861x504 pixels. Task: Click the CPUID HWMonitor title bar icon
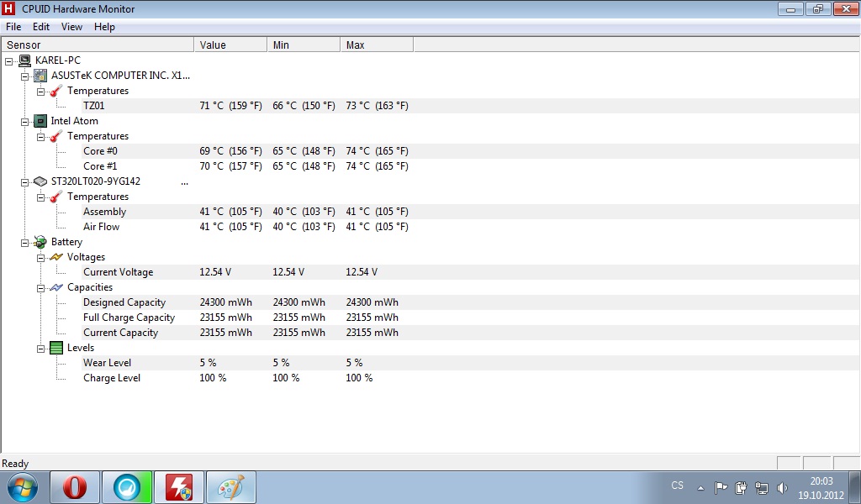pyautogui.click(x=8, y=8)
